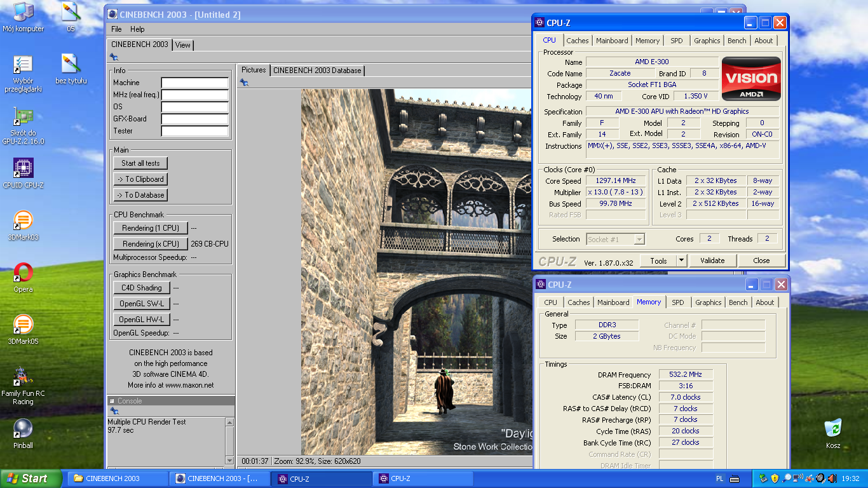Launch Pinball desktop shortcut
Viewport: 868px width, 488px height.
(x=23, y=433)
